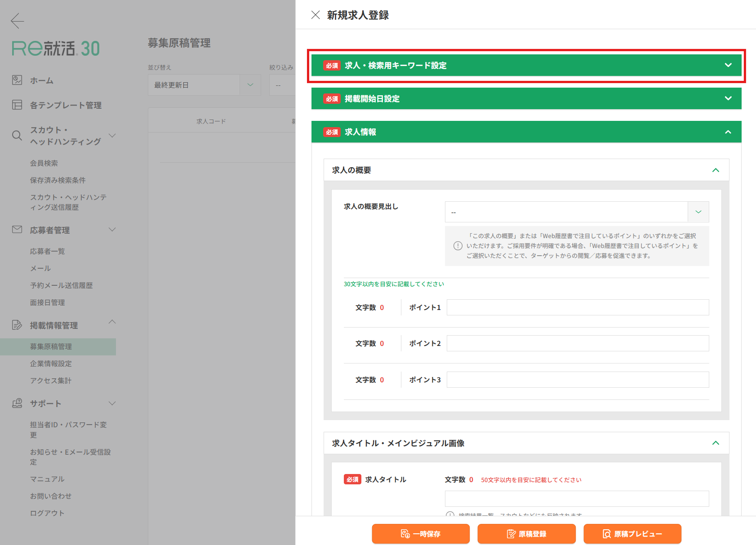
Task: Click the 各テンプレート管理 grid icon
Action: (17, 105)
